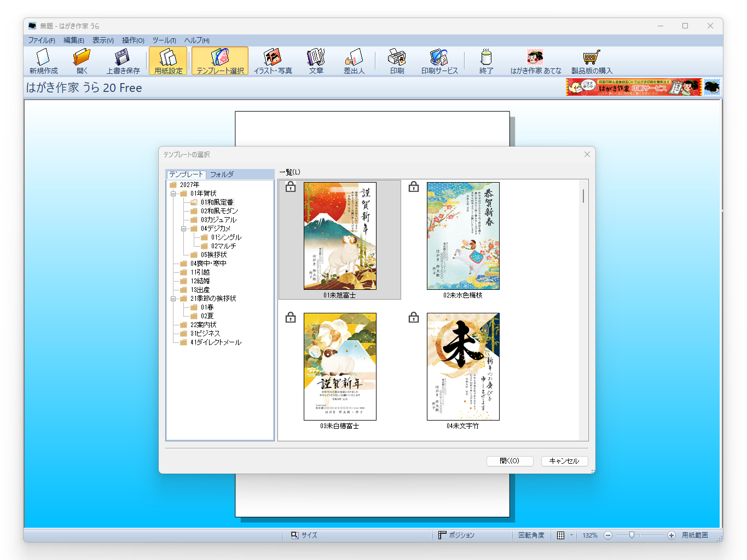This screenshot has height=560, width=747.
Task: Select the 31ビジネス folder
Action: click(x=205, y=334)
